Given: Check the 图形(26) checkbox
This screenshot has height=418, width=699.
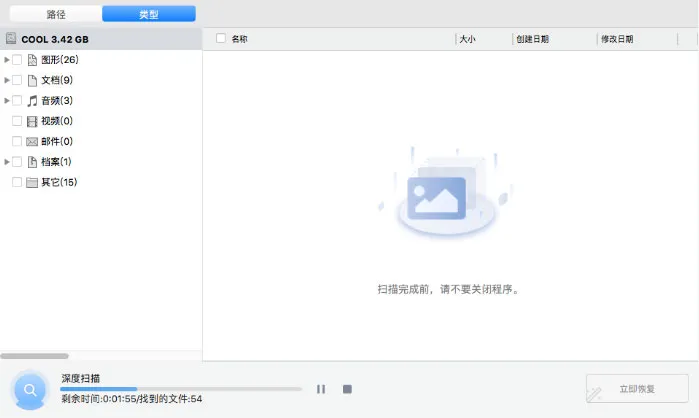Looking at the screenshot, I should pyautogui.click(x=17, y=59).
